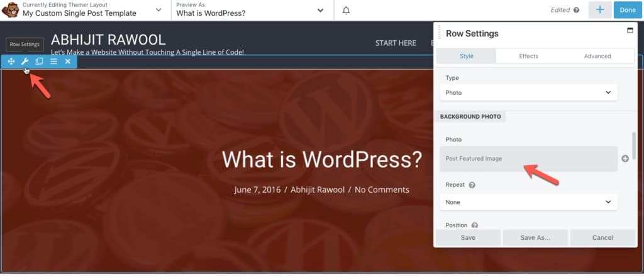
Task: Open the row column options menu icon
Action: click(53, 62)
